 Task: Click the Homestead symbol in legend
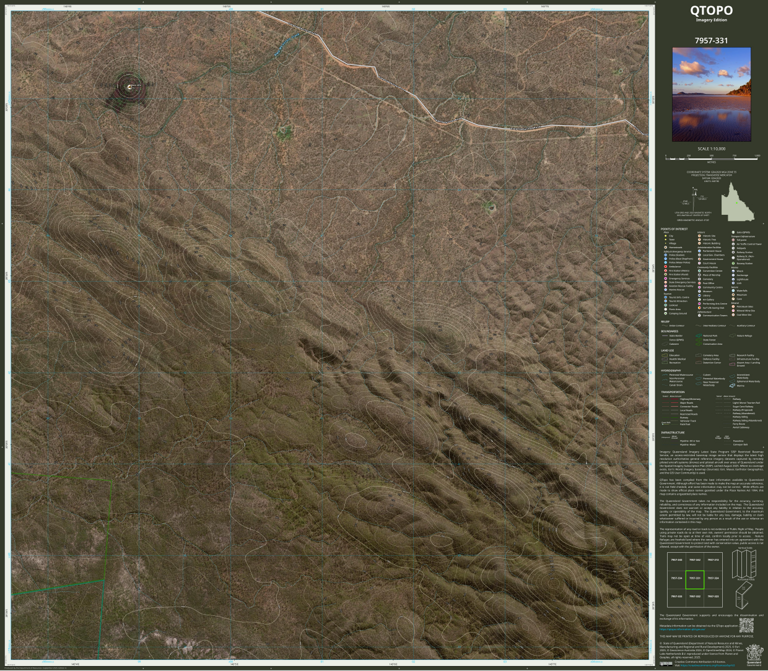[x=666, y=247]
